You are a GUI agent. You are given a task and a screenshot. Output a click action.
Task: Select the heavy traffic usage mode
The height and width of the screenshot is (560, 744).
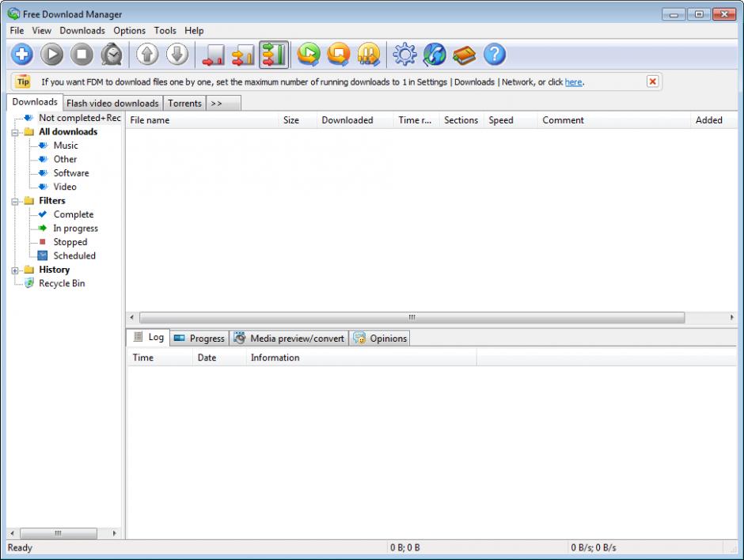pos(274,55)
